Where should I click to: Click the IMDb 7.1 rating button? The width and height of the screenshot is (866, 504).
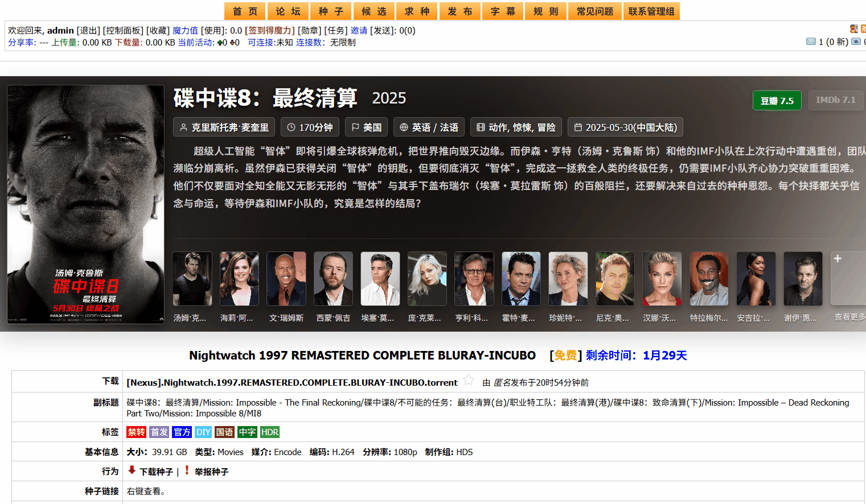pos(835,100)
